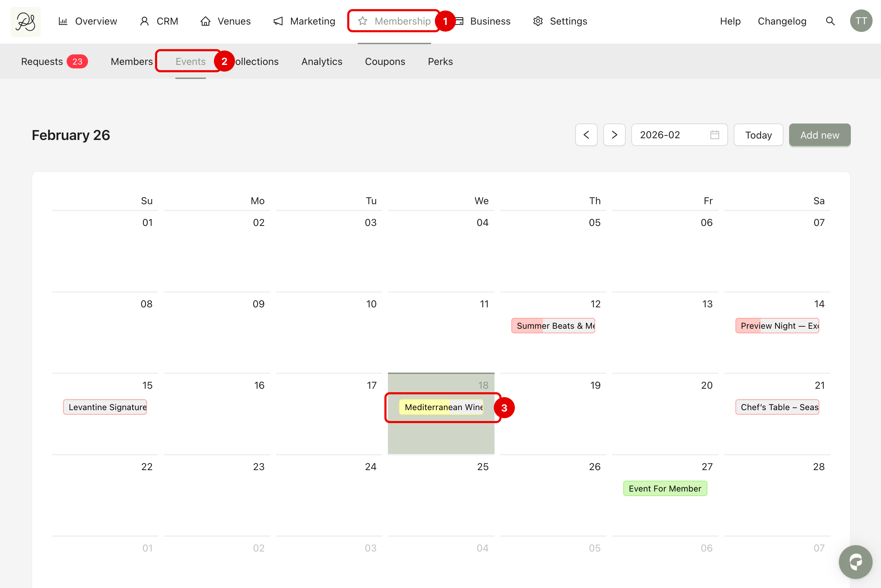The width and height of the screenshot is (881, 588).
Task: Click the CRM person icon
Action: coord(144,21)
